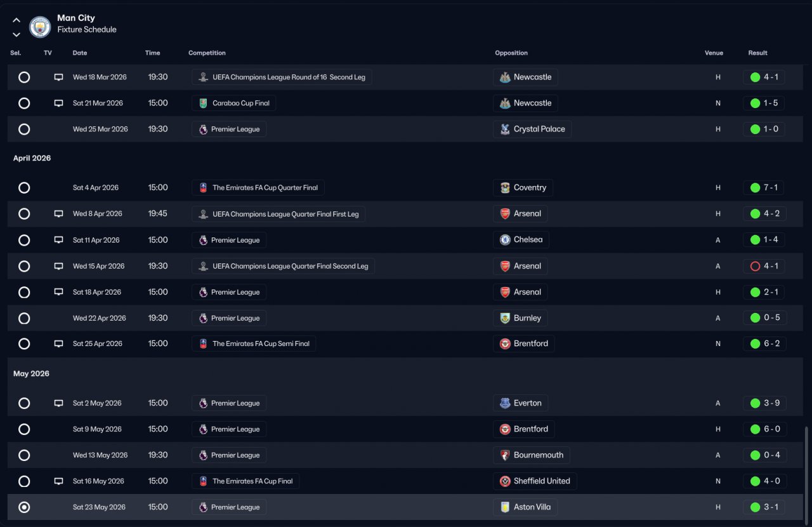This screenshot has height=527, width=812.
Task: Open Sheffield United team link
Action: point(541,481)
